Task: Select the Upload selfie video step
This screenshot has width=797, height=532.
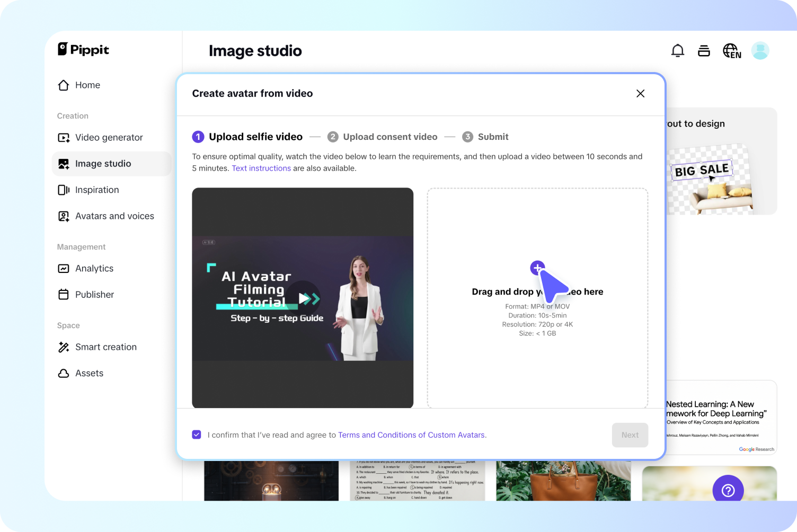Action: [x=247, y=137]
